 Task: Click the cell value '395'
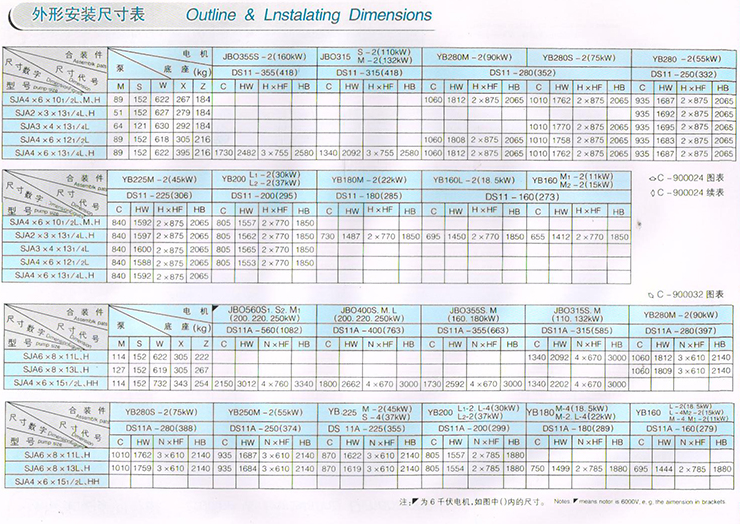click(x=183, y=153)
